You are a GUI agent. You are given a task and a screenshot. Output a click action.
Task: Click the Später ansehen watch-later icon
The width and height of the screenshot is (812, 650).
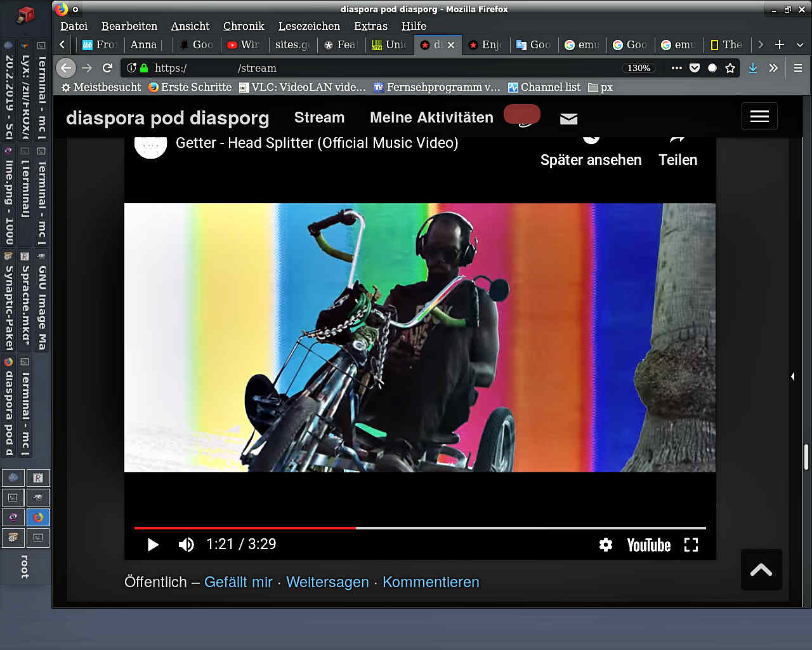[591, 138]
